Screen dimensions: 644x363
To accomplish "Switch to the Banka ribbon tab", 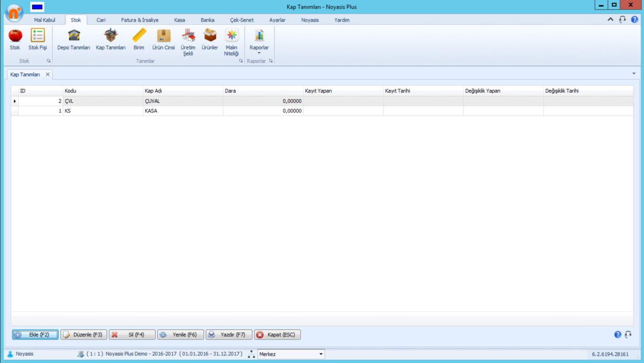I will tap(207, 20).
